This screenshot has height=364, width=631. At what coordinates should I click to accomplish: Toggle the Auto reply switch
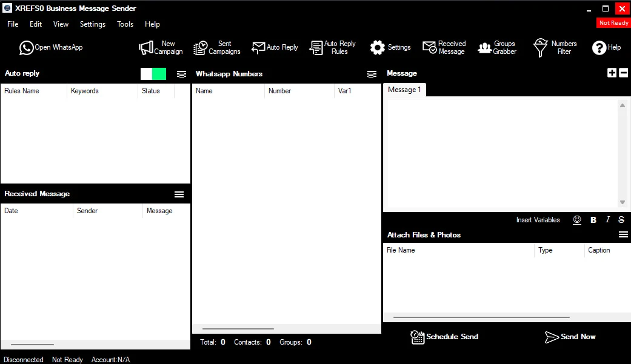point(153,74)
